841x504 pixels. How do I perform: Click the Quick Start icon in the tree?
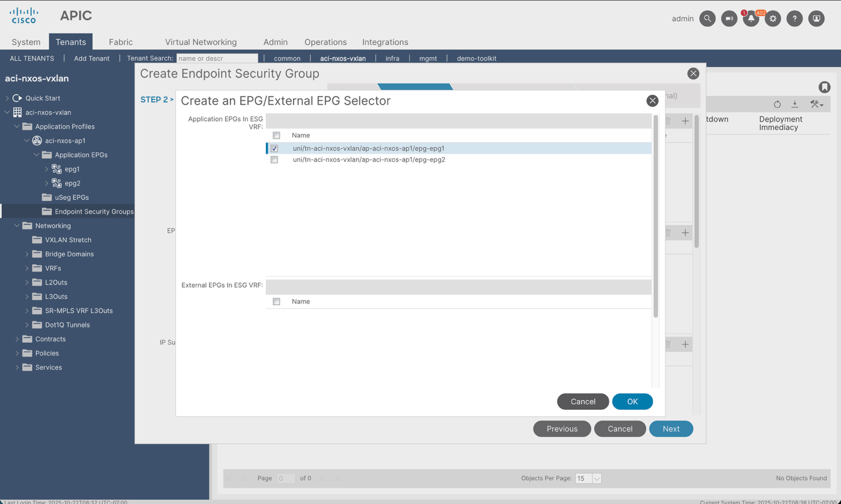point(17,98)
